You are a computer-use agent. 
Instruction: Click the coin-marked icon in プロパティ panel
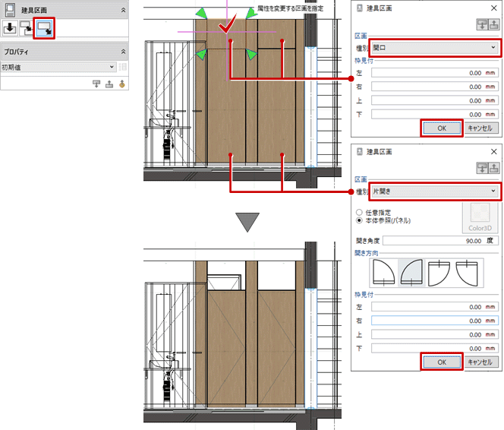point(121,84)
